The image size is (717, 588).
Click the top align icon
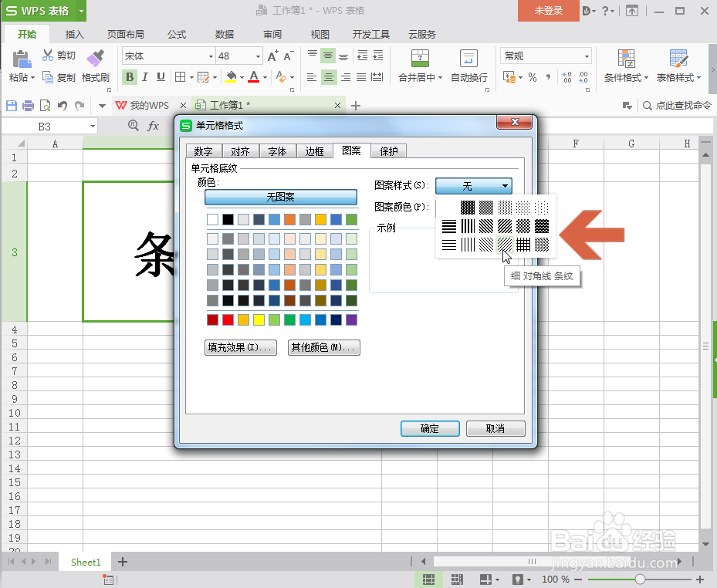pos(313,56)
